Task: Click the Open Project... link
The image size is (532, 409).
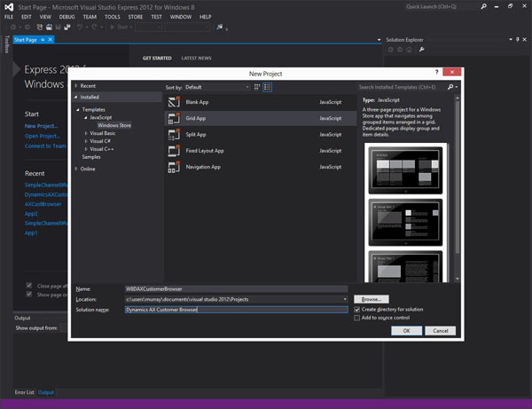Action: (x=43, y=136)
